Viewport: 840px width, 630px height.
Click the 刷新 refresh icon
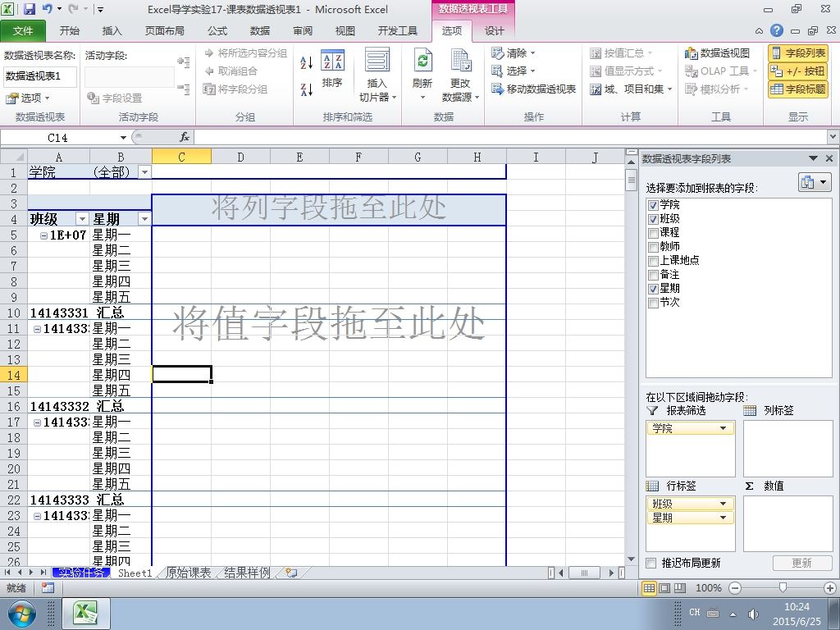point(422,75)
